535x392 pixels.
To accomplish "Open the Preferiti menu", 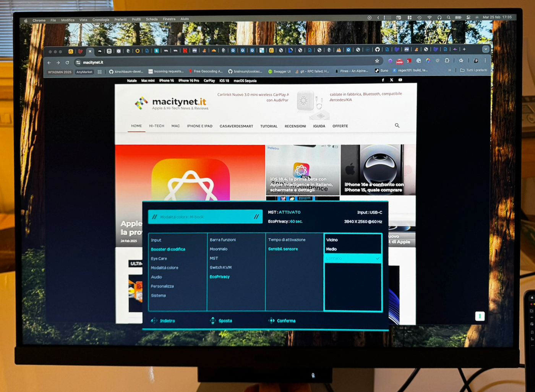I will (120, 19).
